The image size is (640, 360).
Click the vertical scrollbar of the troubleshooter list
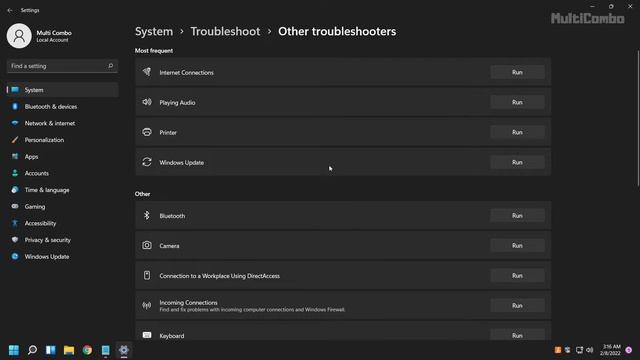[638, 118]
